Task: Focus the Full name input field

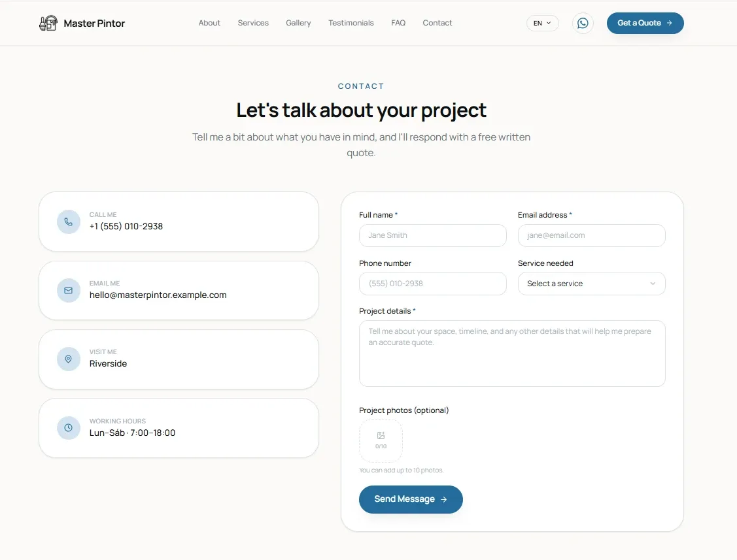Action: pos(432,235)
